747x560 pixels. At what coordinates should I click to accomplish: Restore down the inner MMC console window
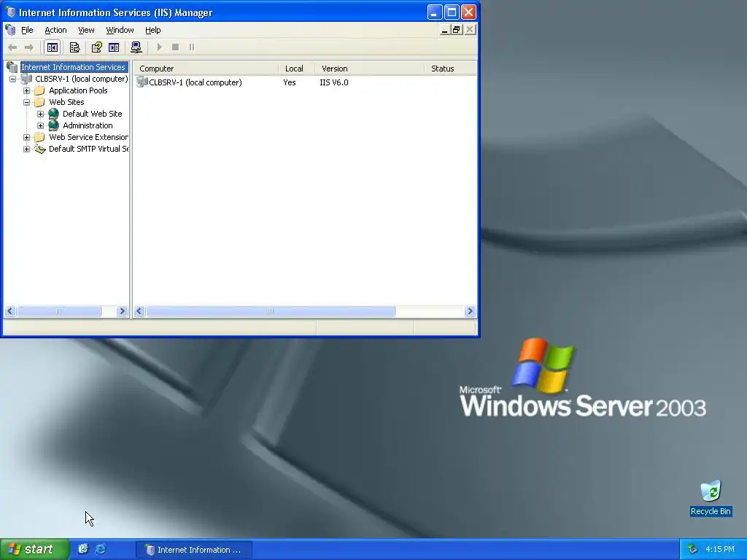(x=457, y=29)
